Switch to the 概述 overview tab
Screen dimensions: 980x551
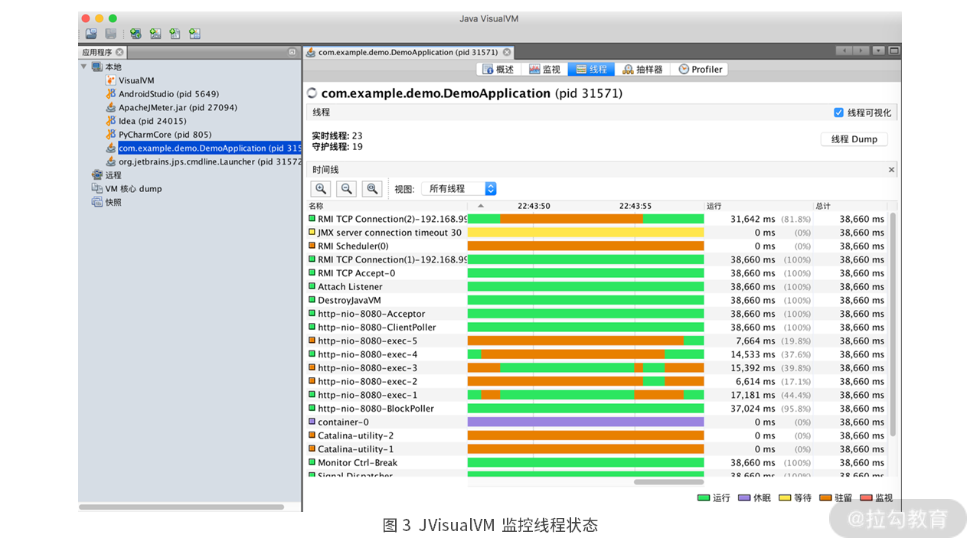coord(498,70)
